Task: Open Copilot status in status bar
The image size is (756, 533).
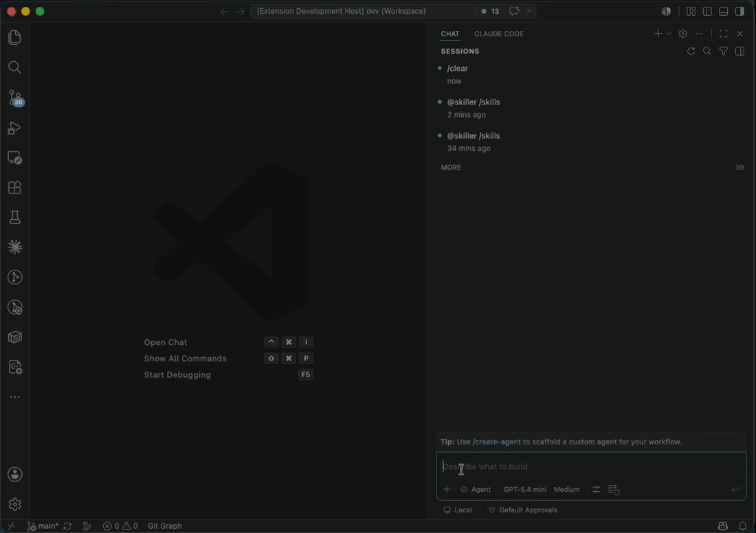Action: (722, 525)
